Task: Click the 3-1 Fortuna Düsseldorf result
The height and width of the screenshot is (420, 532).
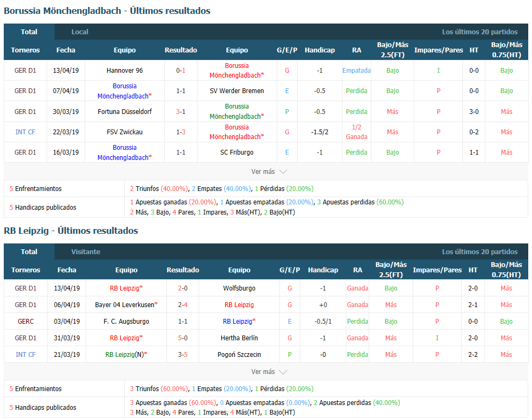Action: 181,112
